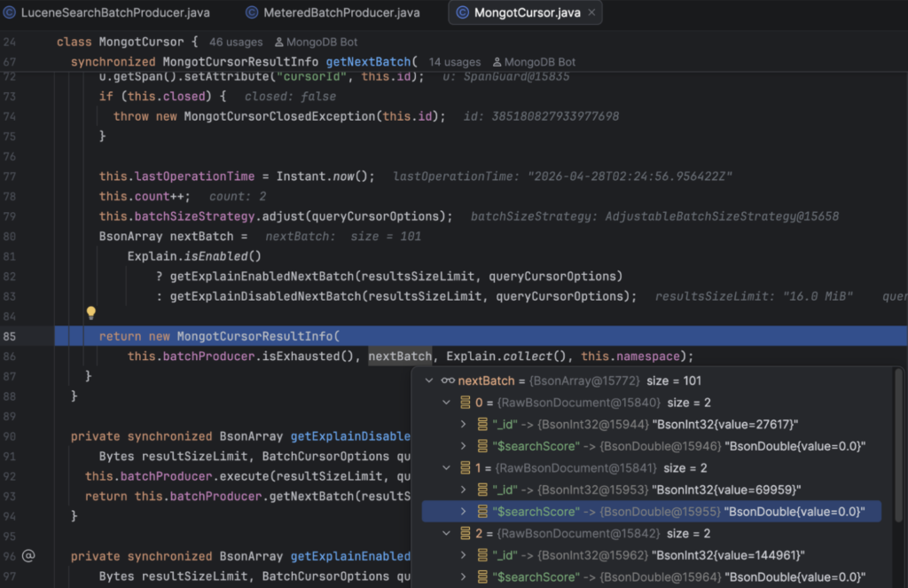The height and width of the screenshot is (588, 908).
Task: Click the Explain.isEnabled() call
Action: [x=194, y=256]
